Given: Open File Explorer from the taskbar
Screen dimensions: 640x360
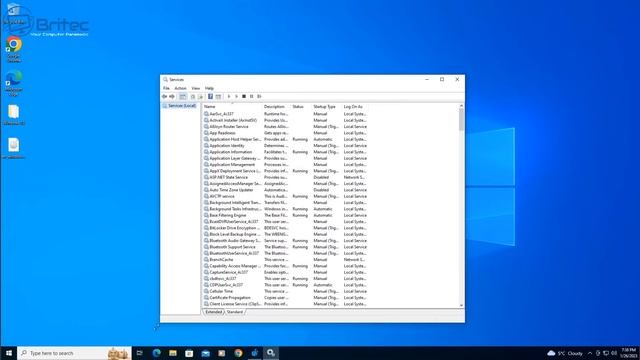Looking at the screenshot, I should tap(173, 353).
